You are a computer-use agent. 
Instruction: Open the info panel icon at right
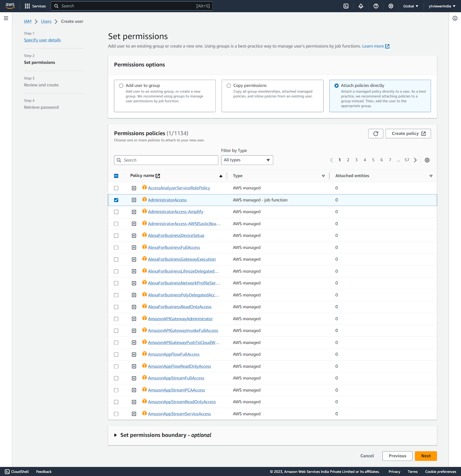coord(455,18)
